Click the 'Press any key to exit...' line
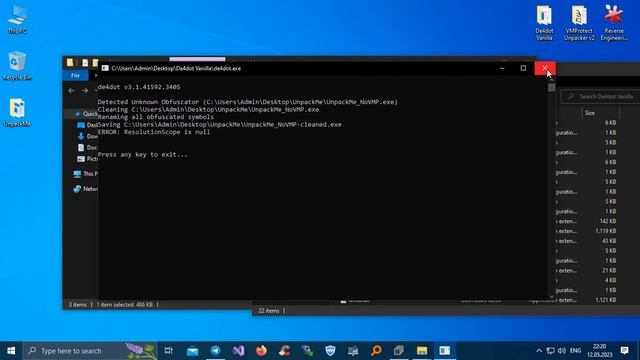The image size is (640, 360). tap(142, 155)
